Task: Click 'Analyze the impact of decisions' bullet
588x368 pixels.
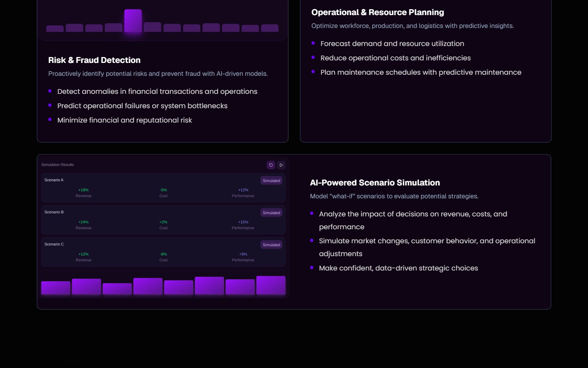Action: click(x=413, y=220)
